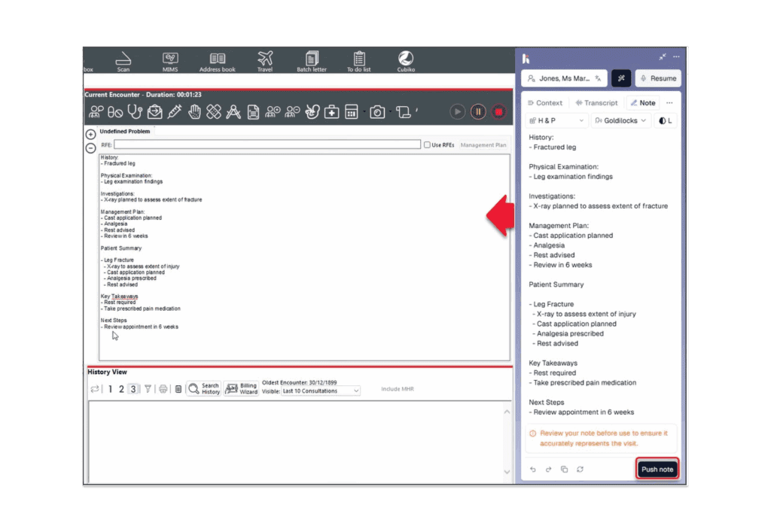Open the camera capture tool icon
771x532 pixels.
[377, 112]
